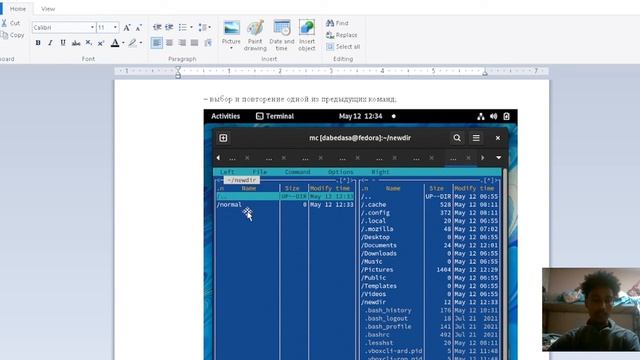This screenshot has height=360, width=640.
Task: Open Replace dialog
Action: point(342,35)
